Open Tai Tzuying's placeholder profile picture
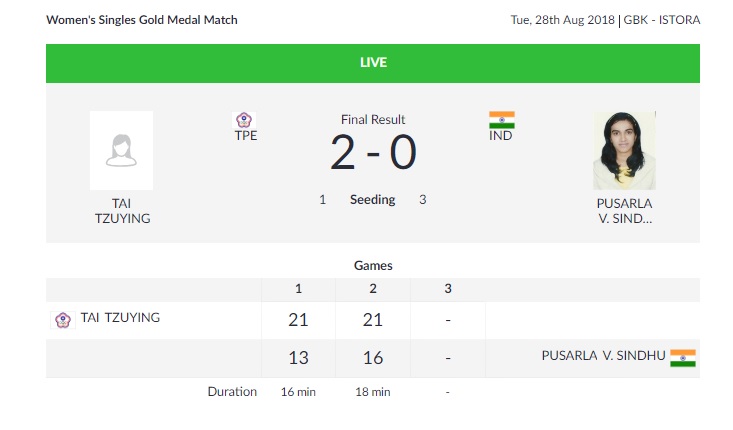This screenshot has width=733, height=430. 122,150
